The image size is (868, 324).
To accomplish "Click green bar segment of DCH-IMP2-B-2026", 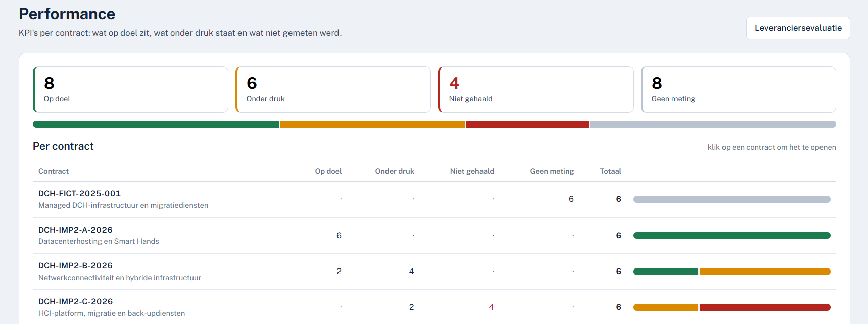I will [x=665, y=272].
